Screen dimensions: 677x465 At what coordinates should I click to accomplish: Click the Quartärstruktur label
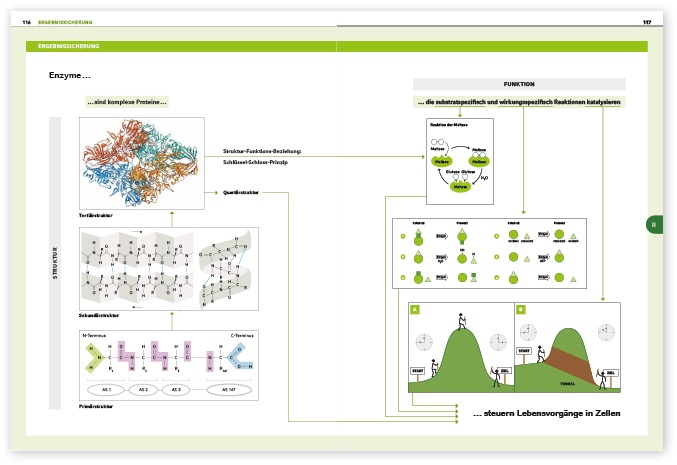(x=241, y=193)
